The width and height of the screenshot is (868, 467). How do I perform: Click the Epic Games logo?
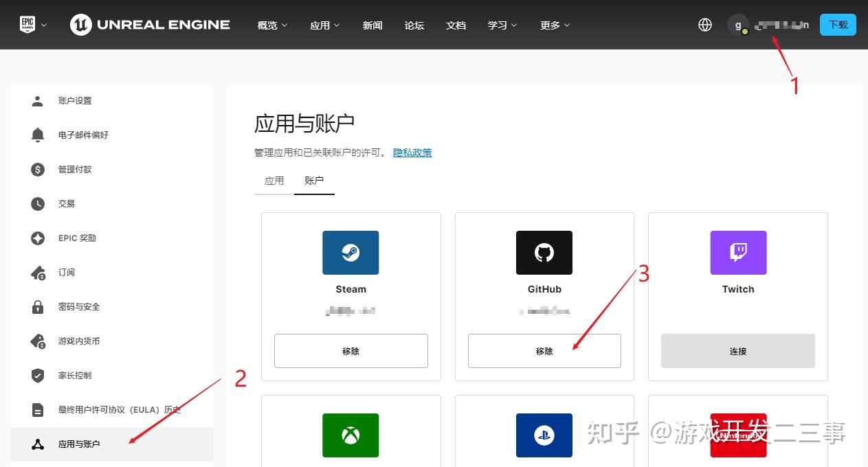[27, 25]
